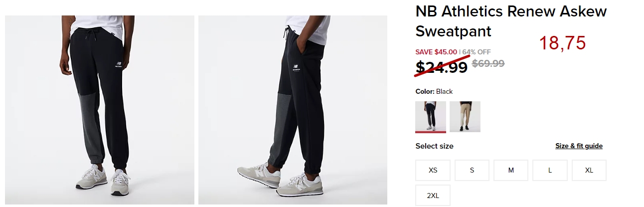Choose size M

511,170
